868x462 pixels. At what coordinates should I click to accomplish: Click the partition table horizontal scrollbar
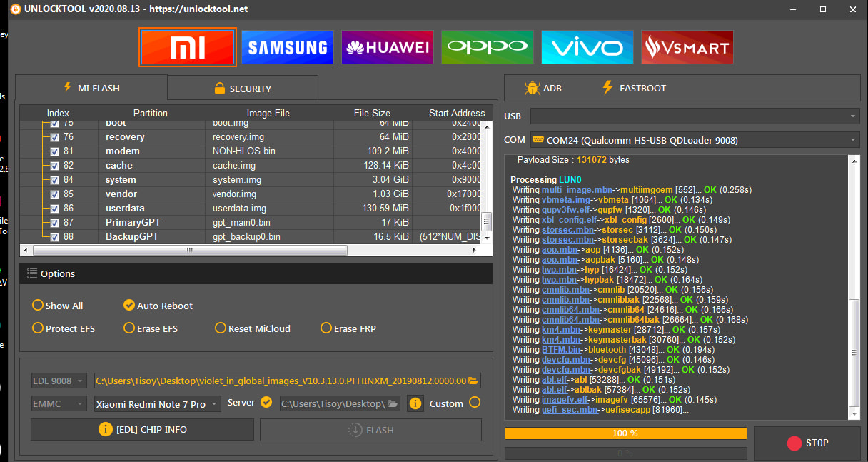[x=190, y=251]
